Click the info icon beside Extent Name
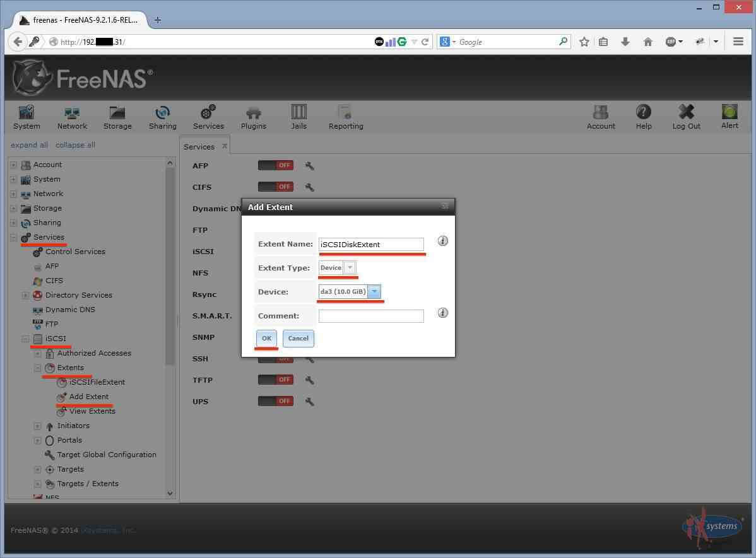 (442, 241)
